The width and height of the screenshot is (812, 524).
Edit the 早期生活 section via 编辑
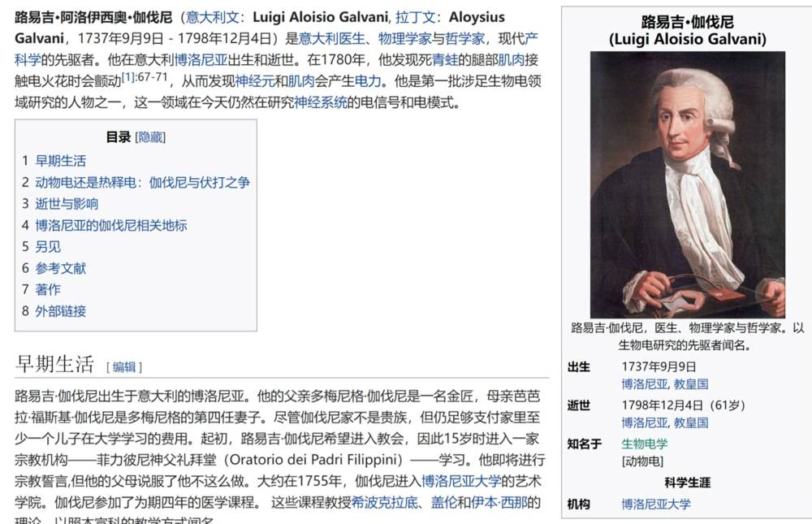click(124, 367)
